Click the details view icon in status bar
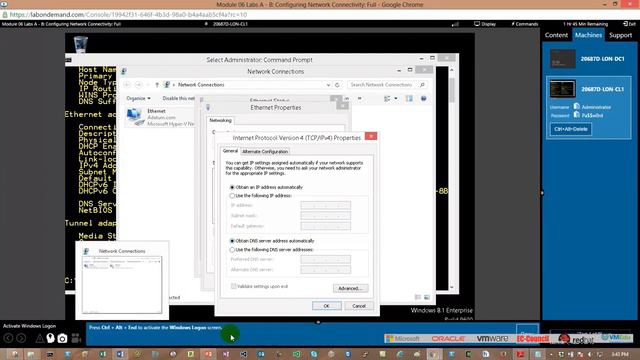Image resolution: width=640 pixels, height=360 pixels. (x=418, y=297)
